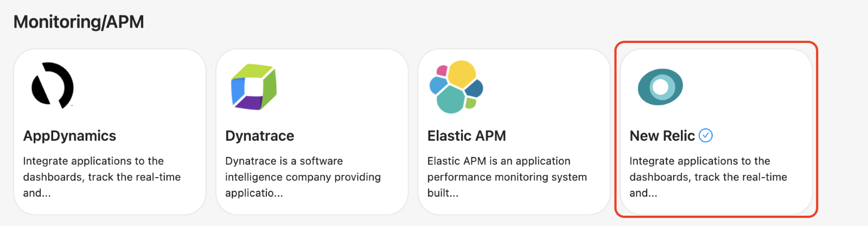This screenshot has width=868, height=226.
Task: Select the AppDynamics card description text
Action: [102, 177]
